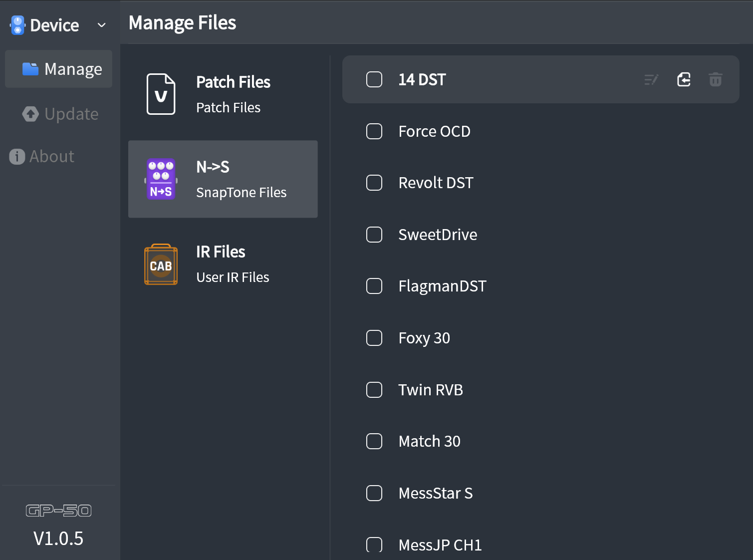Click the upload arrow icon next to Update
The image size is (753, 560).
click(x=30, y=114)
